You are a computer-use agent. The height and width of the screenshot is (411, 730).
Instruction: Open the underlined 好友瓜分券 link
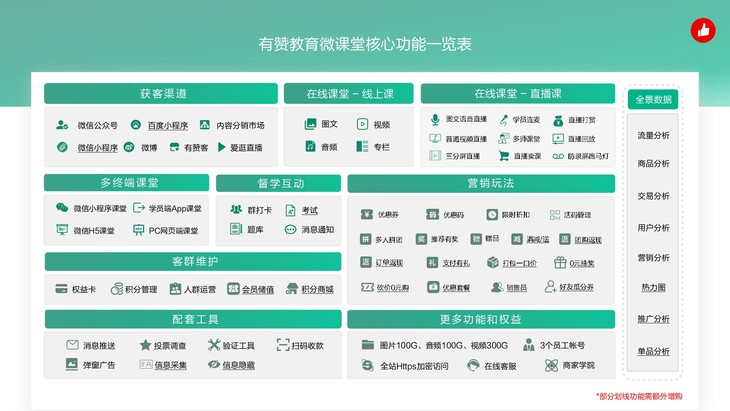[x=576, y=287]
